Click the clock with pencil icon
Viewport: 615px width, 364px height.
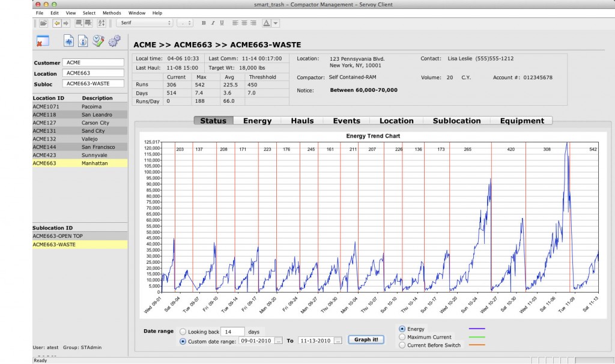[x=98, y=41]
